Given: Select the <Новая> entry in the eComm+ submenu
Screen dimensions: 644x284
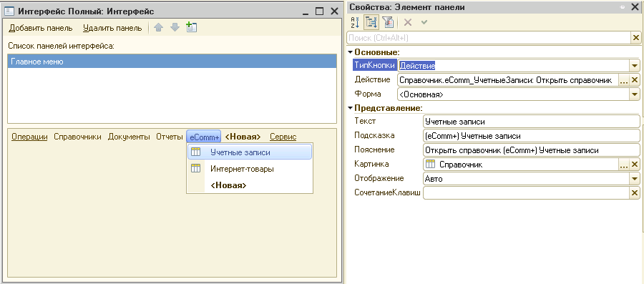Looking at the screenshot, I should 250,185.
